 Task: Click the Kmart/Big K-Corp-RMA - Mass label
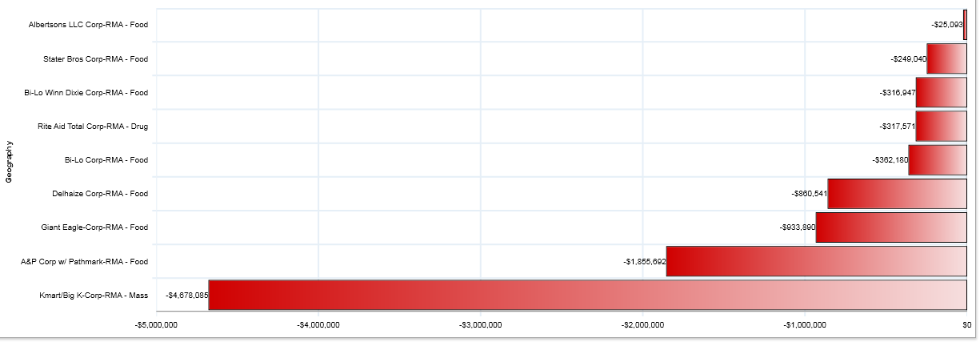click(94, 296)
